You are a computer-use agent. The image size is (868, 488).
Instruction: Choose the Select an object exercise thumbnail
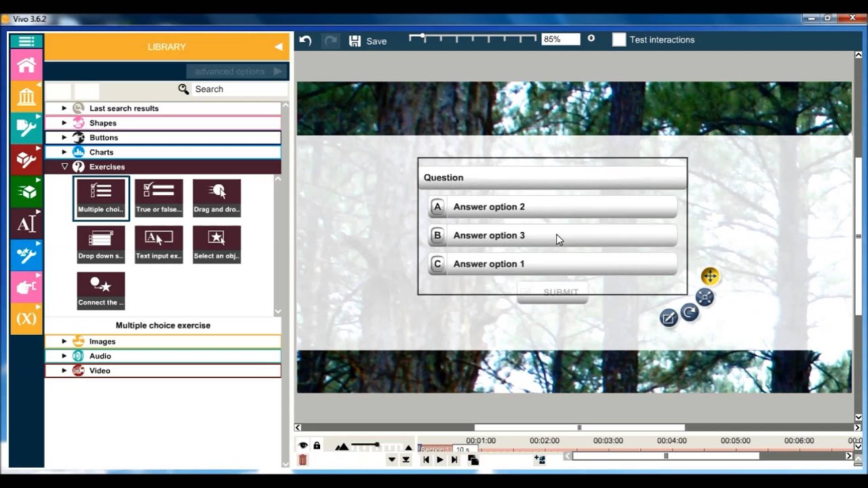pyautogui.click(x=217, y=244)
